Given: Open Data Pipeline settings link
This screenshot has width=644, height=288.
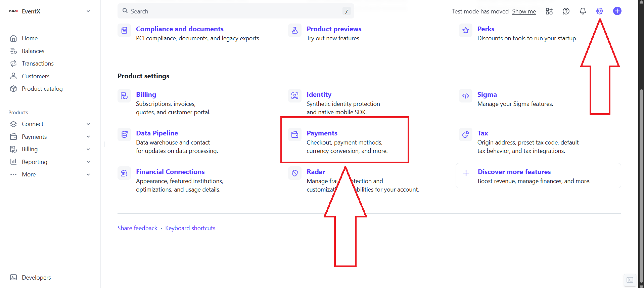Looking at the screenshot, I should pyautogui.click(x=157, y=133).
